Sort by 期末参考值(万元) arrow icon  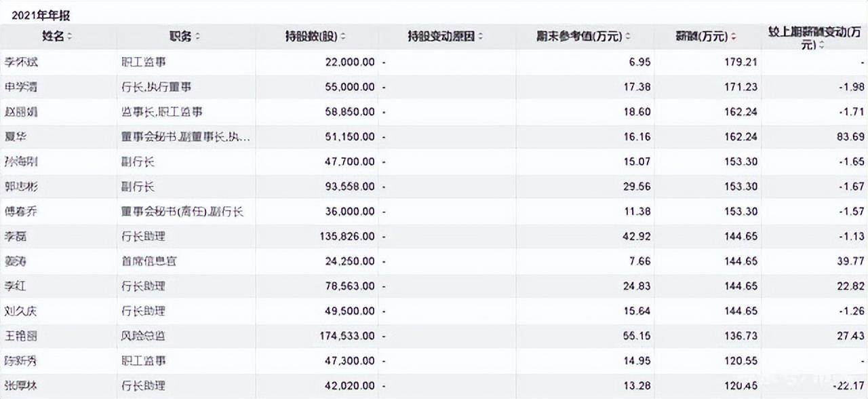pyautogui.click(x=628, y=37)
